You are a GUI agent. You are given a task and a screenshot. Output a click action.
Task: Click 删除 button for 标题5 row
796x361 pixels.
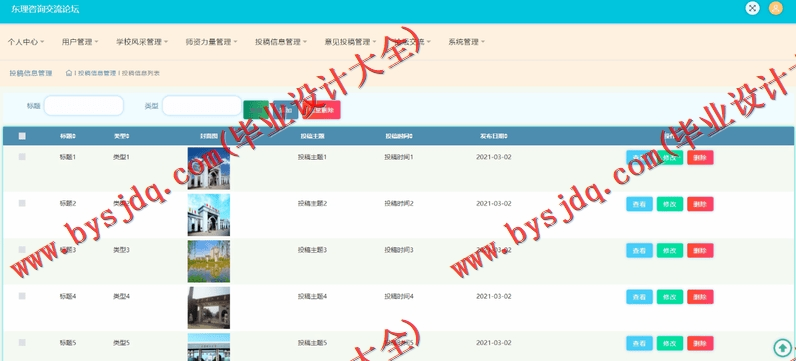tap(700, 343)
